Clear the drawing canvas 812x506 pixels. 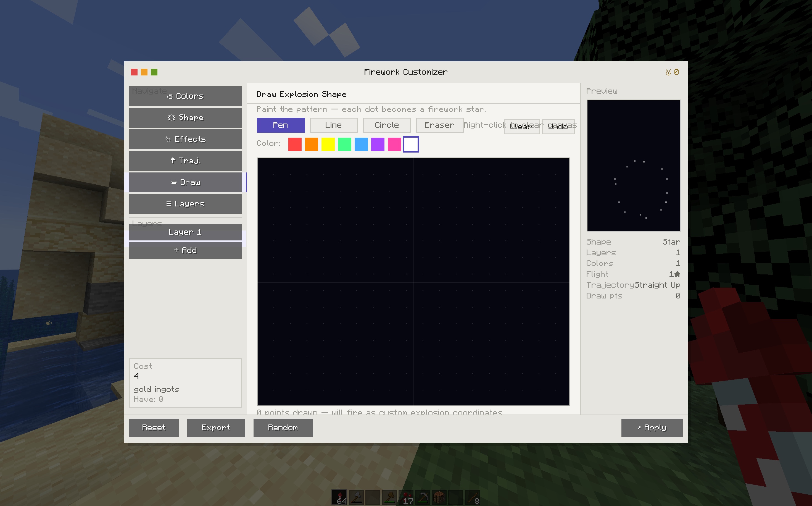pos(522,127)
